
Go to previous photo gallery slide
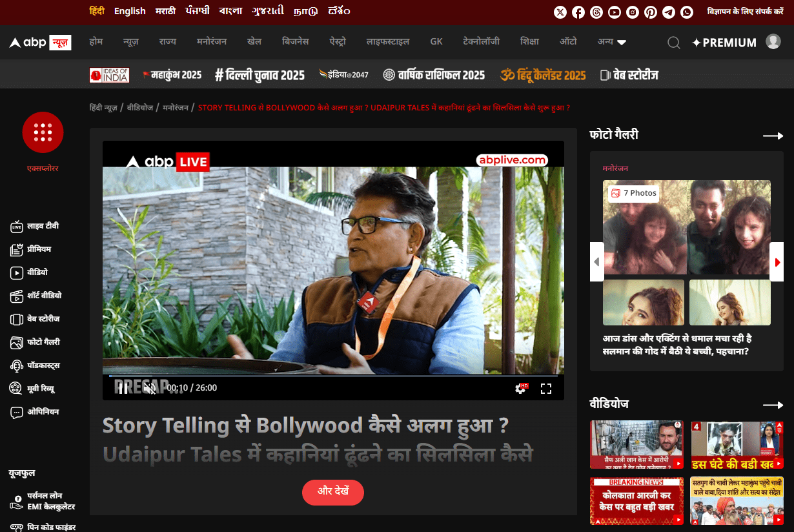[x=597, y=261]
